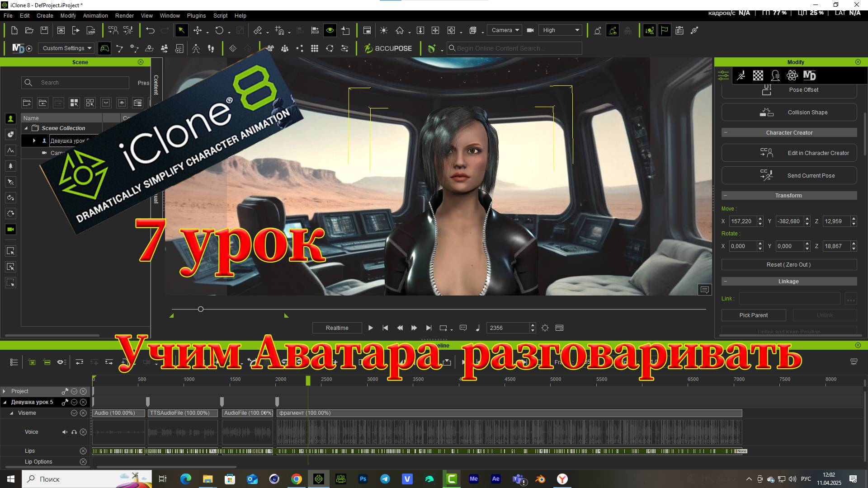Screen dimensions: 868x488
Task: Click the Export USD icon
Action: point(91,30)
